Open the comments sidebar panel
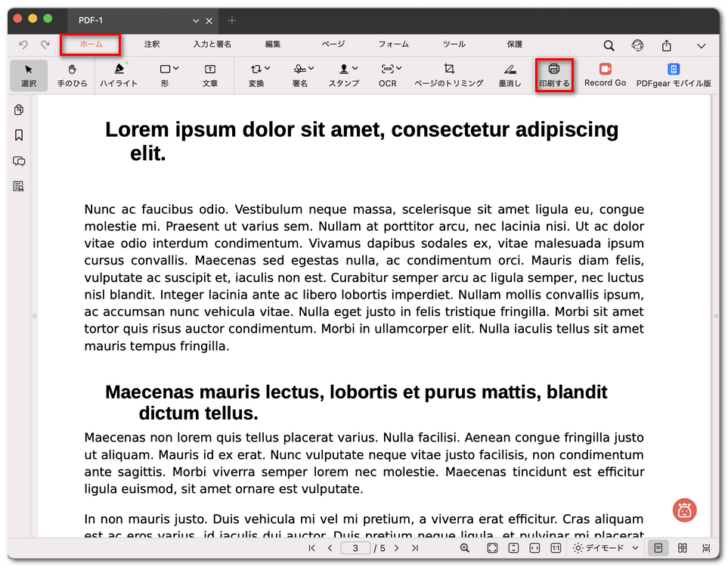The width and height of the screenshot is (728, 567). click(19, 161)
